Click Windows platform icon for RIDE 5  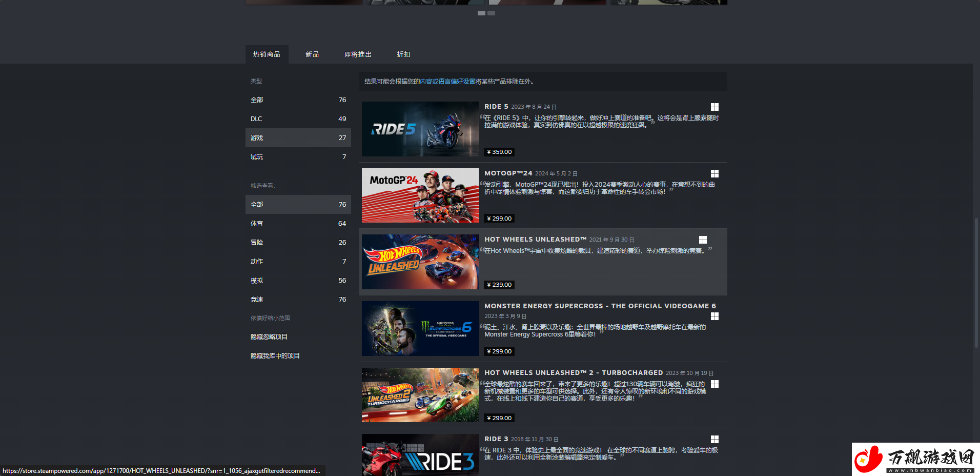pos(714,107)
